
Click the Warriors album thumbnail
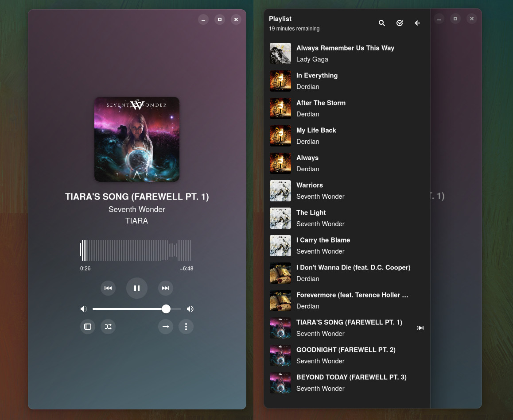(x=280, y=191)
